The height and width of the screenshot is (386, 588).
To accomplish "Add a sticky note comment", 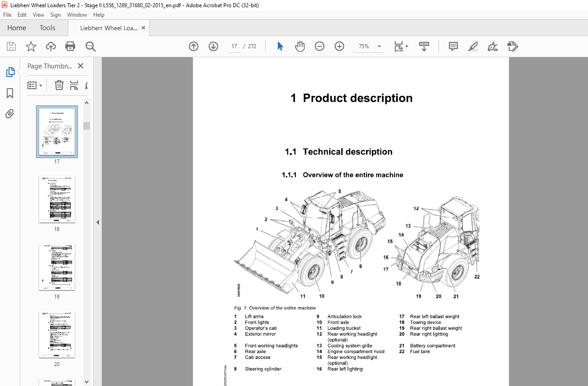I will [x=453, y=46].
